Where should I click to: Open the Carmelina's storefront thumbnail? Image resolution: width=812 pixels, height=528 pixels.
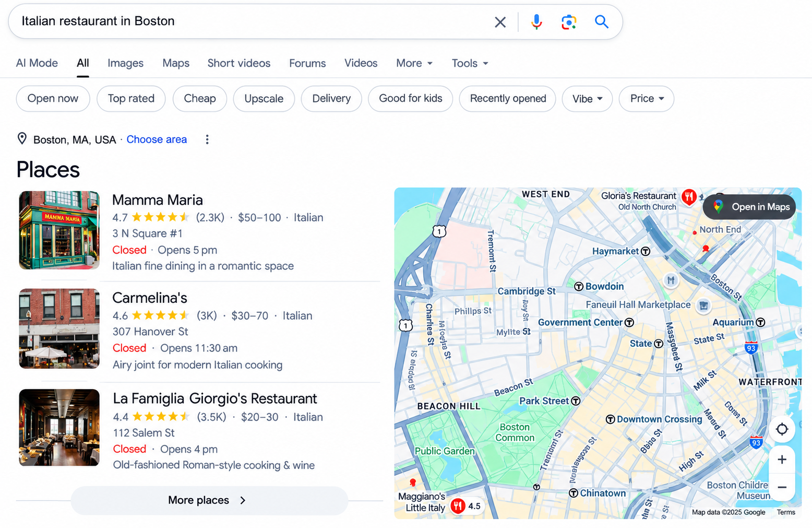pyautogui.click(x=59, y=328)
